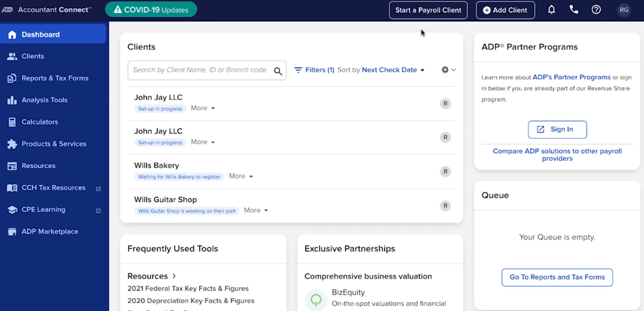Click the Add Client button label
644x311 pixels.
[x=510, y=10]
